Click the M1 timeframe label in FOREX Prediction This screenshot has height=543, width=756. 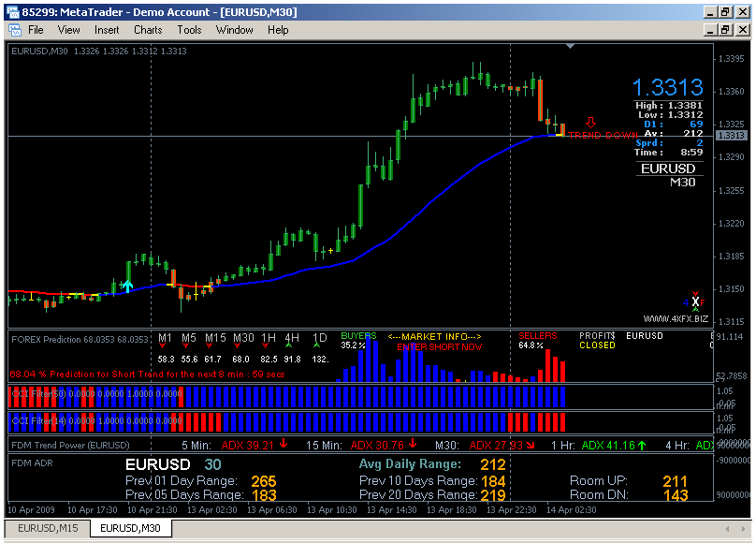pyautogui.click(x=165, y=338)
